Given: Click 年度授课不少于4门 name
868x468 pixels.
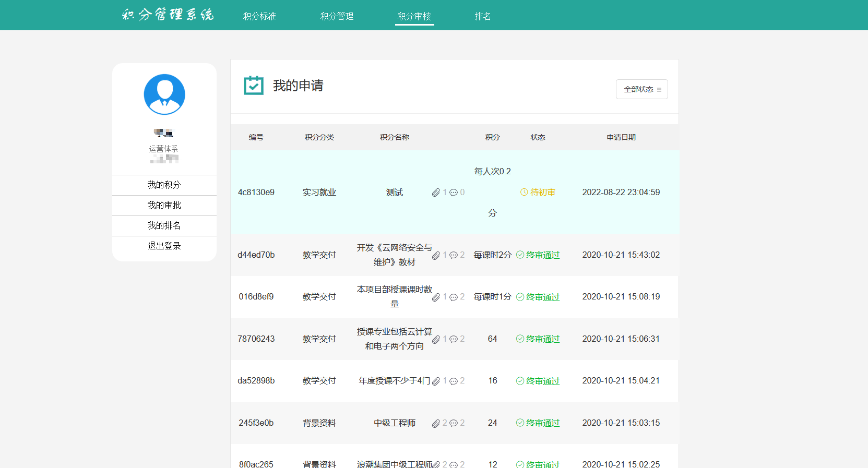Looking at the screenshot, I should point(395,380).
